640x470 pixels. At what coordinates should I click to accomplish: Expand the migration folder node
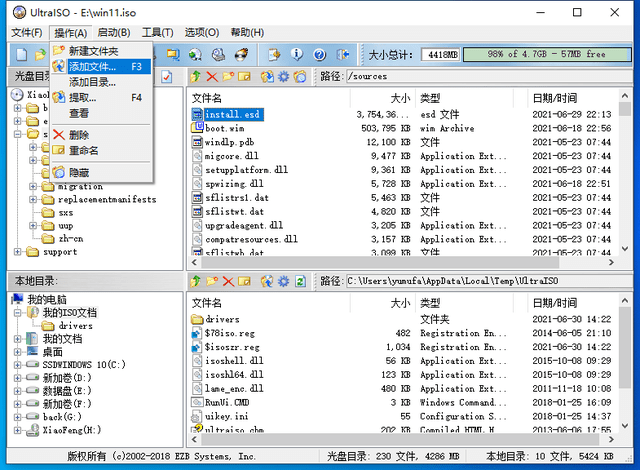click(x=33, y=186)
